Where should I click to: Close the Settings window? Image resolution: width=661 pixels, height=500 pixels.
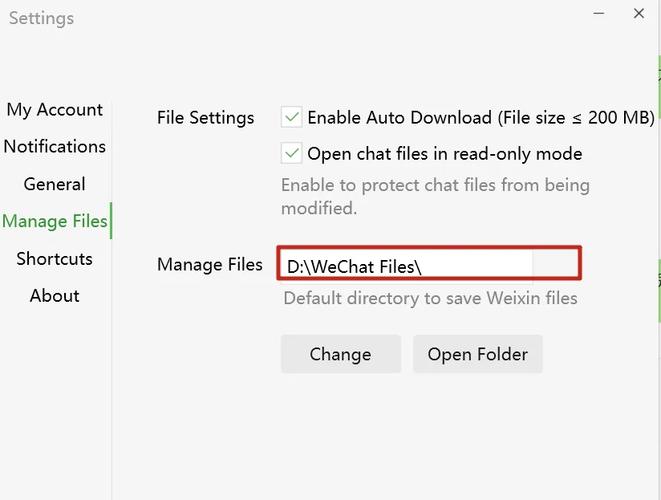click(639, 14)
